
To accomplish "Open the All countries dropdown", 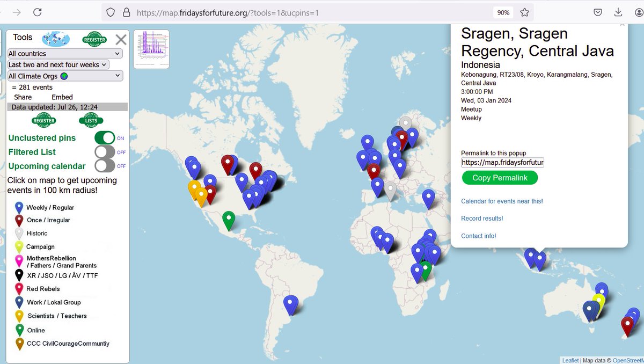I will click(65, 54).
